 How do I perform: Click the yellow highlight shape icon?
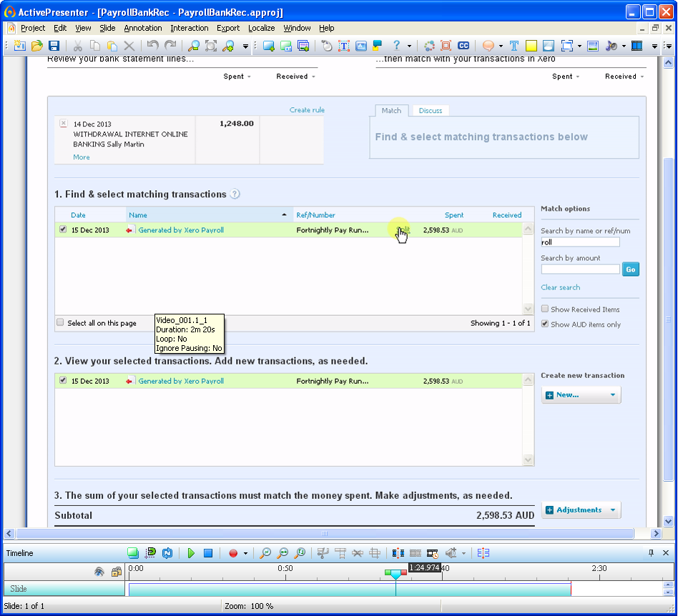(531, 46)
